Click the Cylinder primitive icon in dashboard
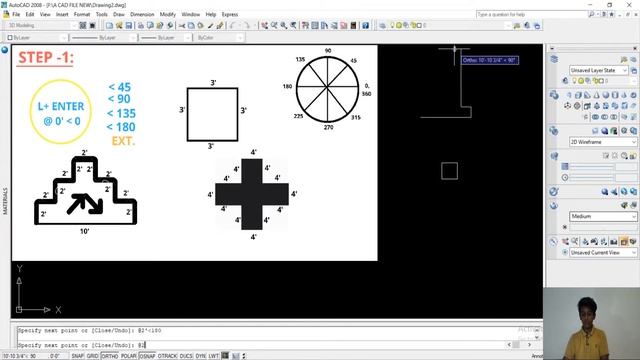 [615, 95]
